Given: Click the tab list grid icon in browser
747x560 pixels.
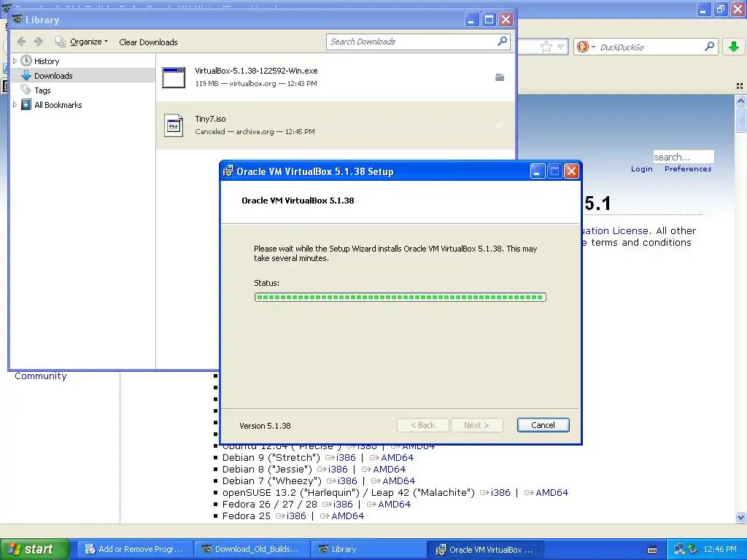Looking at the screenshot, I should point(740,86).
